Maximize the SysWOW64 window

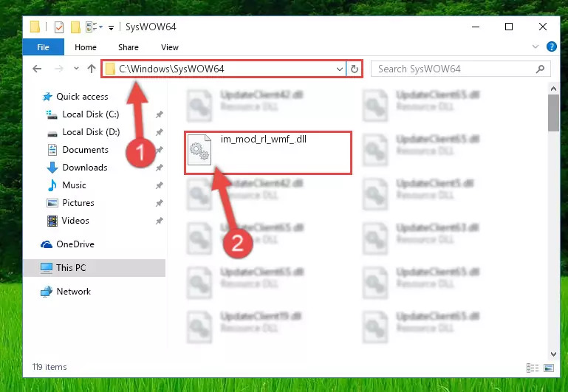(x=509, y=27)
